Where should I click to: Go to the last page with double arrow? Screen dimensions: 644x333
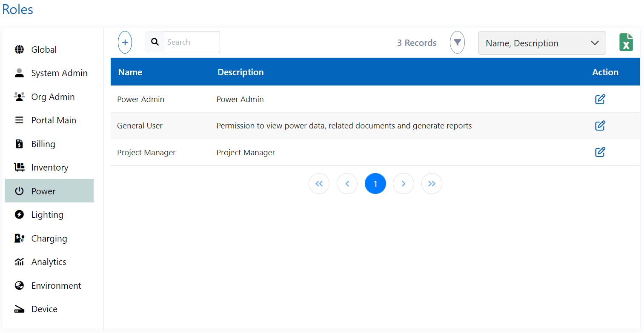click(432, 183)
